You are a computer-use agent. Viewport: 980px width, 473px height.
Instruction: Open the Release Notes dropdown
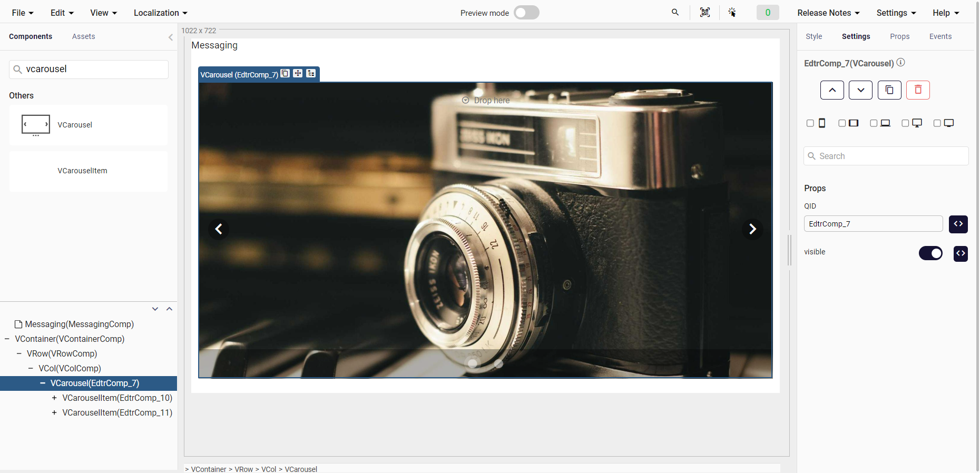click(828, 13)
